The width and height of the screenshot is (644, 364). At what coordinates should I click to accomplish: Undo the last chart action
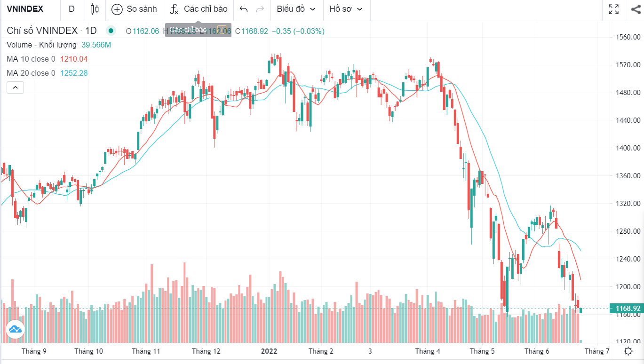(244, 9)
